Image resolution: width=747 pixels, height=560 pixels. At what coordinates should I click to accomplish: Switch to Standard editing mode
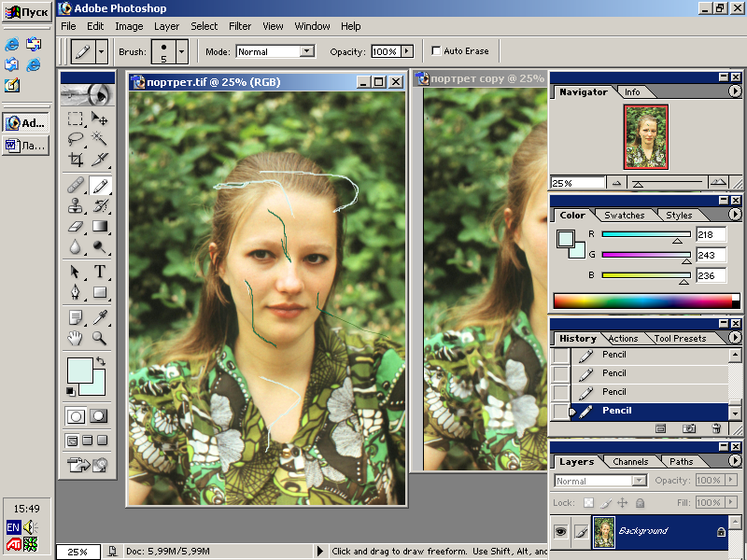pyautogui.click(x=76, y=416)
